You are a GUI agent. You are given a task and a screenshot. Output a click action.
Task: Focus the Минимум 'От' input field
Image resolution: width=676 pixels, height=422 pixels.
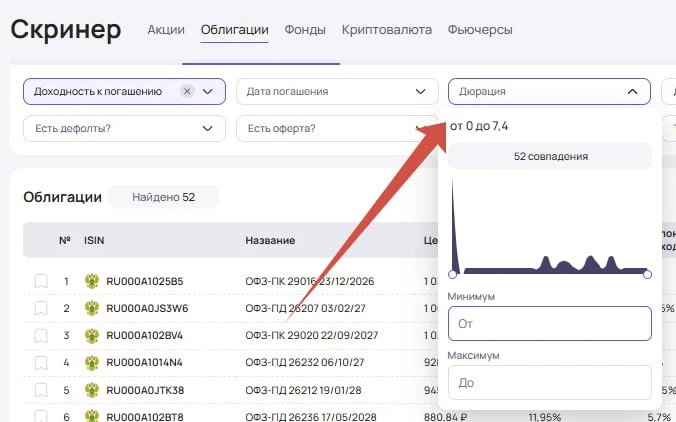550,324
